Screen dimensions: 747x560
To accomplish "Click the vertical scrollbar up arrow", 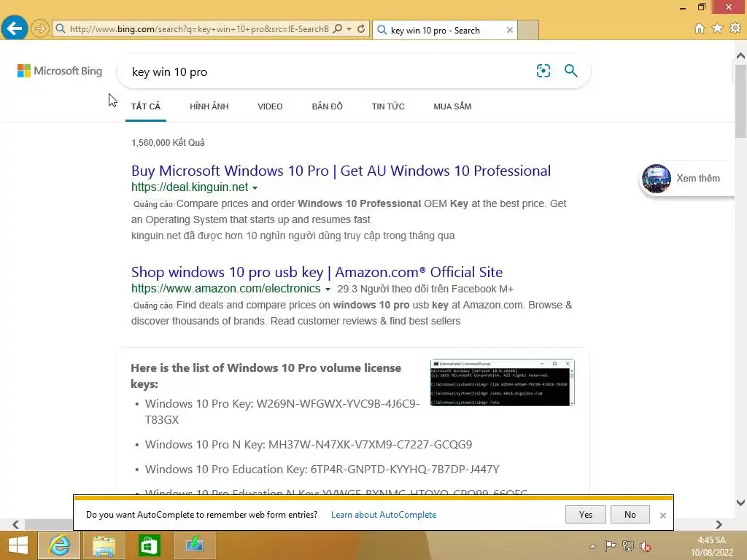I will 740,56.
